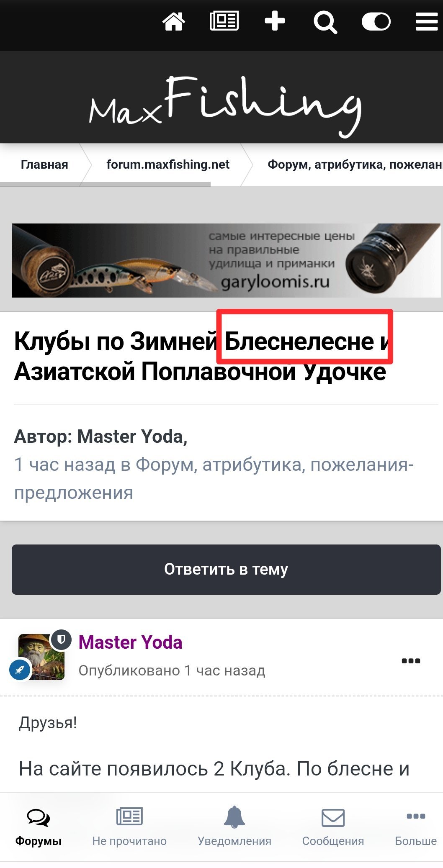Image resolution: width=443 pixels, height=868 pixels.
Task: Open Форум, атрибутика, пожелания breadcrumb
Action: (355, 164)
